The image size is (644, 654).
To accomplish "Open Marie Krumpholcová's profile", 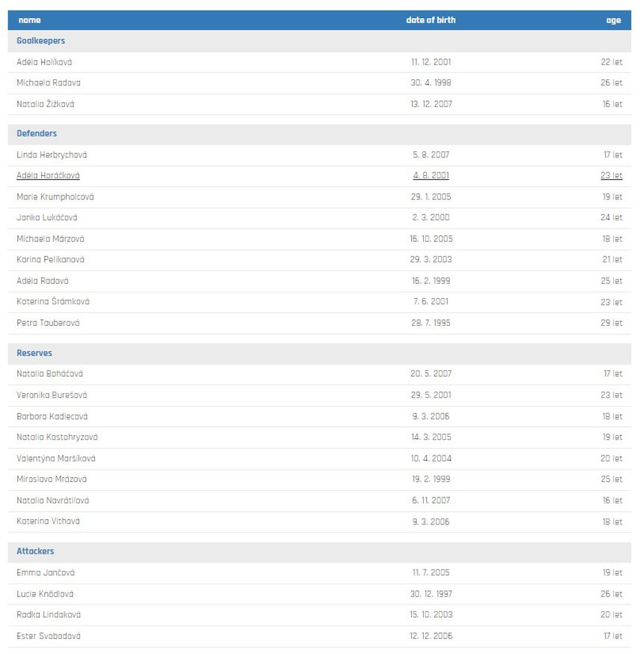I will [55, 196].
